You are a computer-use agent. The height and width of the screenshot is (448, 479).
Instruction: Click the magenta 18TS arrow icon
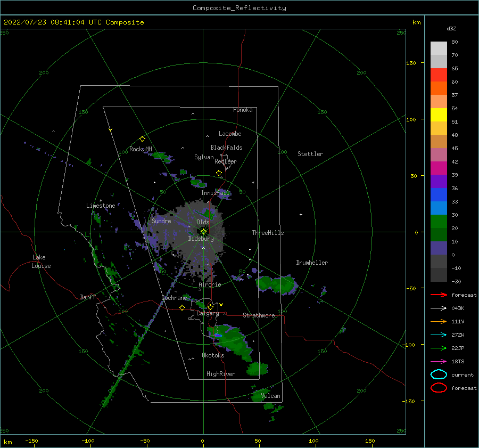[439, 362]
